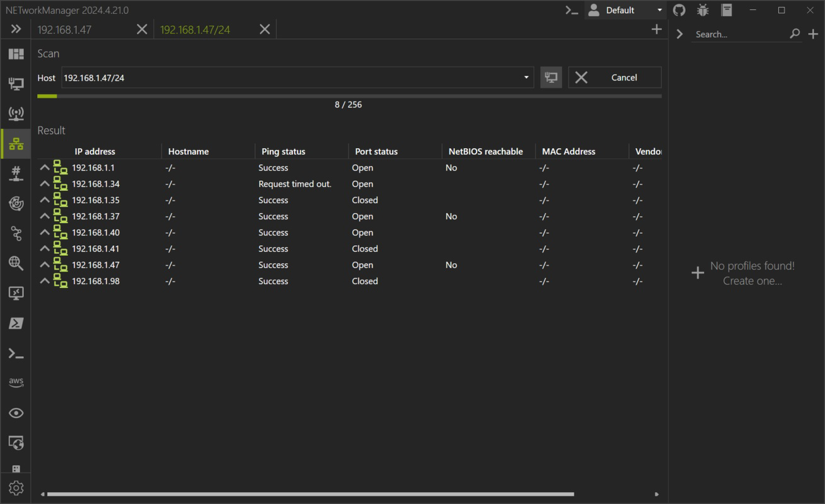Click the scrollbar left arrow
Screen dimensions: 825x504
click(x=42, y=495)
